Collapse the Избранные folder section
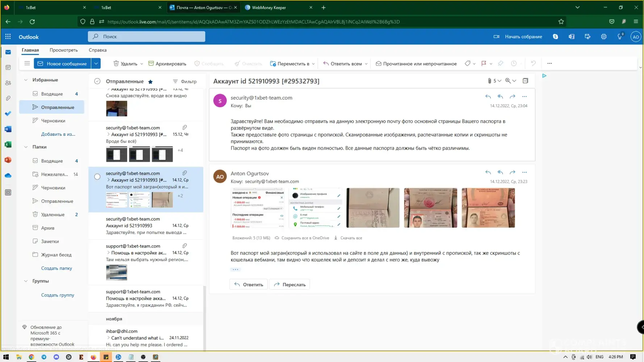This screenshot has width=644, height=362. pyautogui.click(x=26, y=80)
